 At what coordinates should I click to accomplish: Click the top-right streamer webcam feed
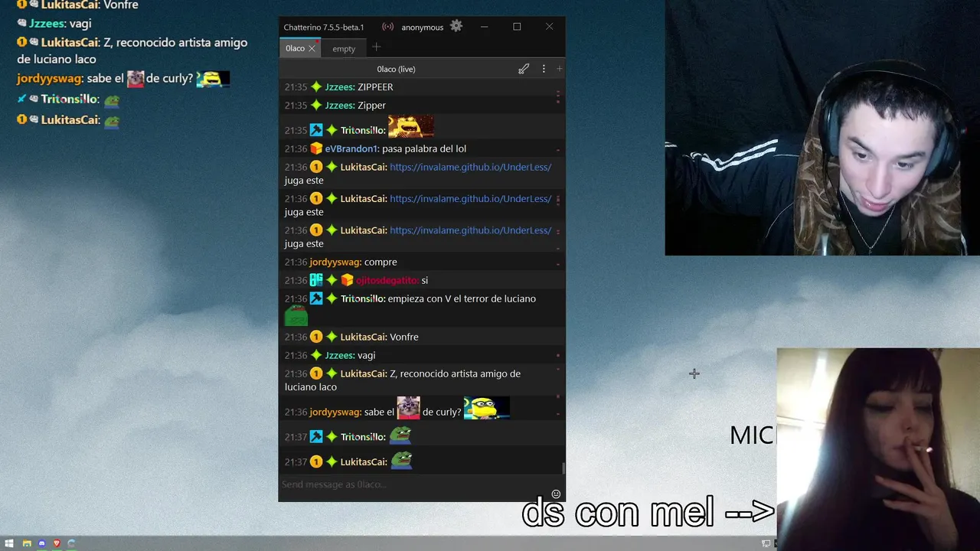822,128
